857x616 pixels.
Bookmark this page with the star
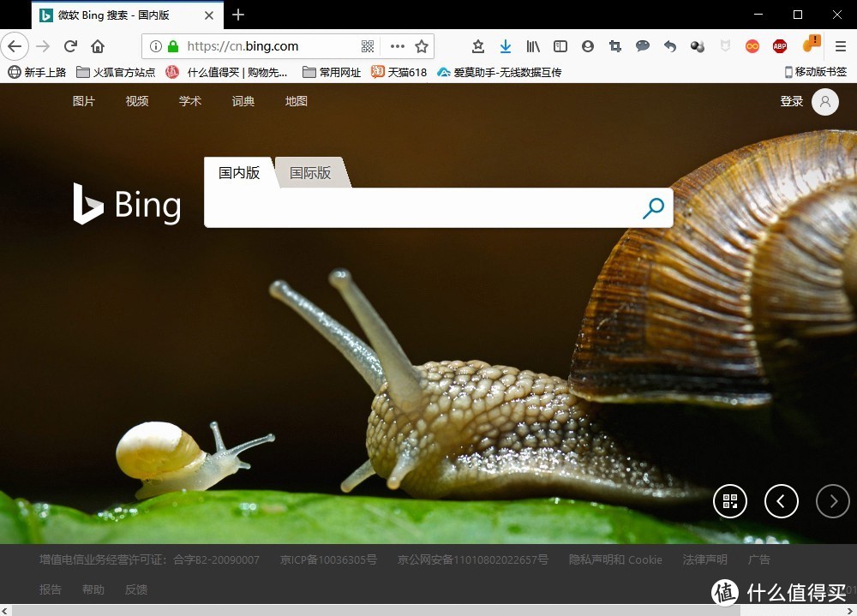[x=422, y=46]
